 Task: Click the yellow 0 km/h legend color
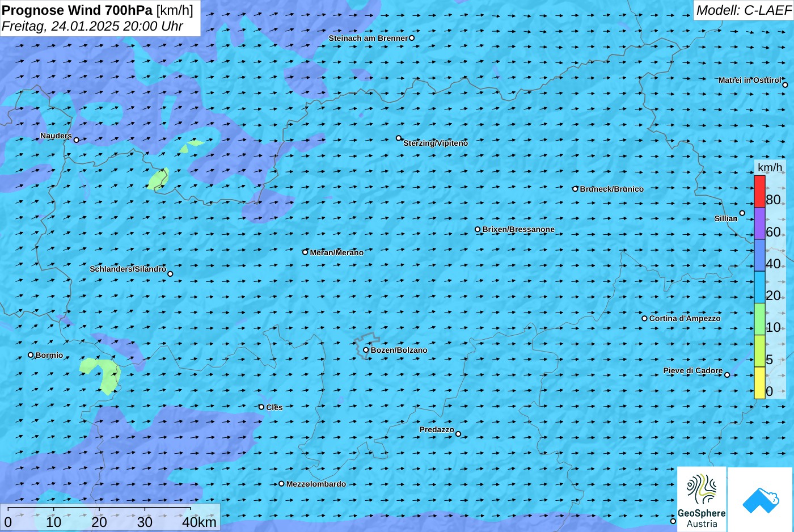pos(759,383)
